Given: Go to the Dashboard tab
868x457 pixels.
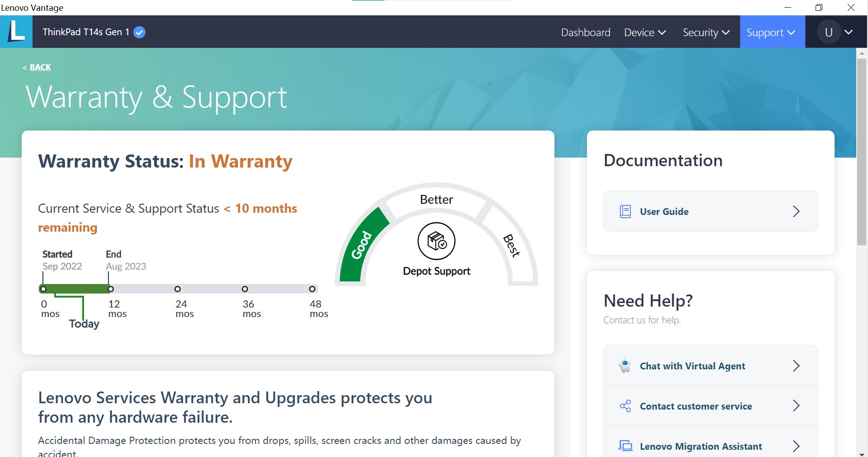Looking at the screenshot, I should click(x=586, y=33).
